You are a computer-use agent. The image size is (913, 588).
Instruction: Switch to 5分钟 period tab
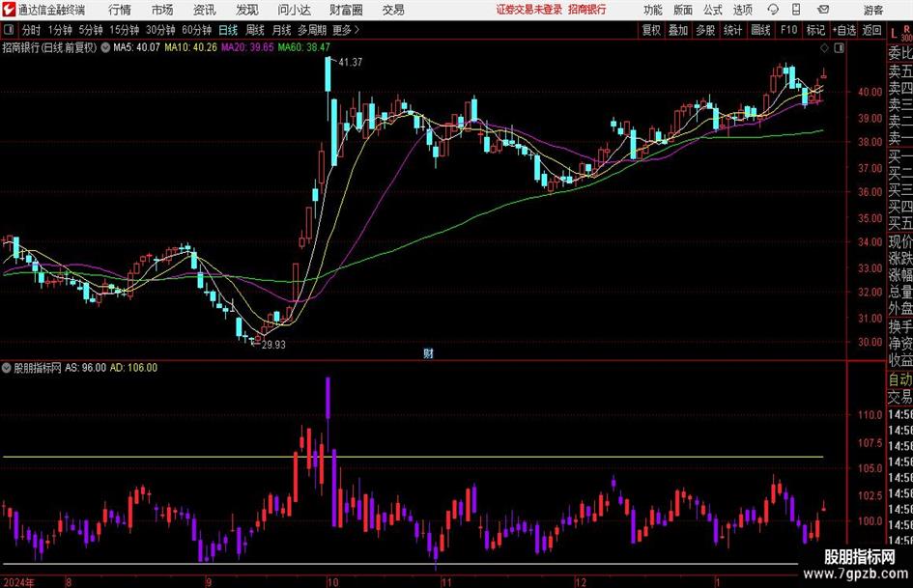coord(90,30)
